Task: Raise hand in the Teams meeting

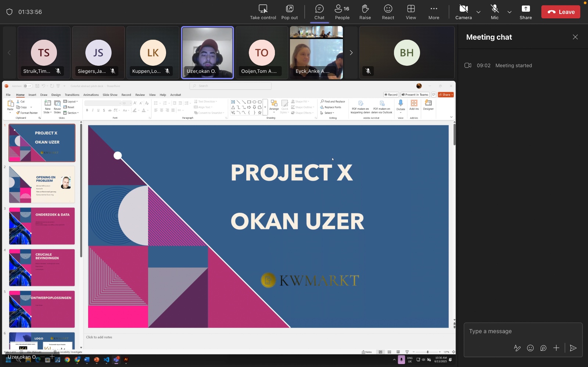Action: coord(365,11)
